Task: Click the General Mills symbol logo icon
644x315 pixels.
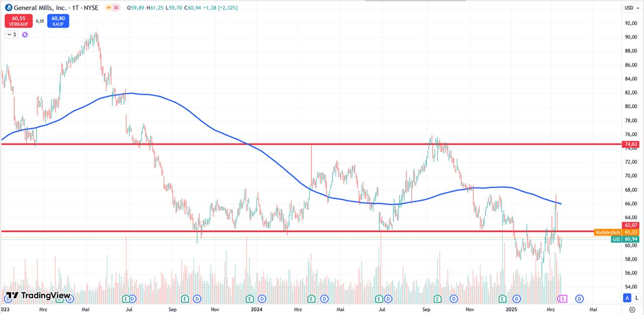Action: (x=9, y=8)
